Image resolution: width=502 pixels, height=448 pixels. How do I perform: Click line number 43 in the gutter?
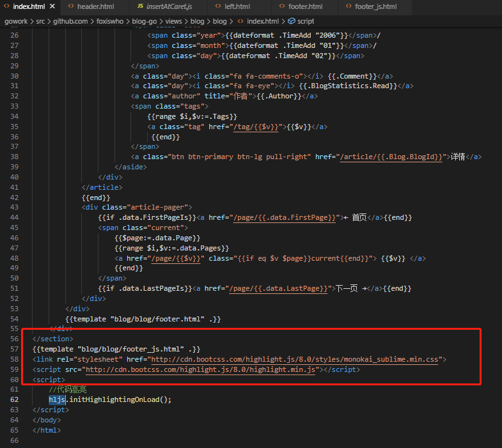point(15,207)
